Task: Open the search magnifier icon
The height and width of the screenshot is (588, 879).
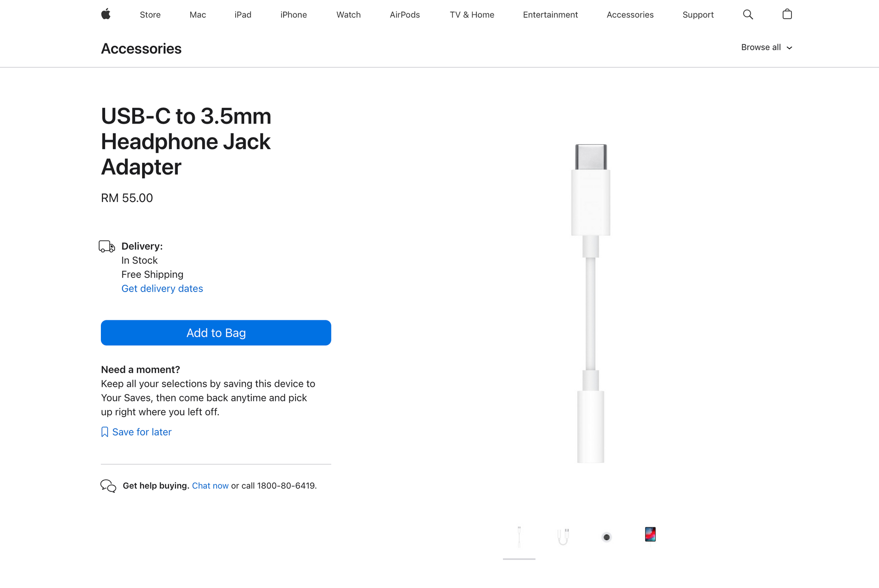Action: click(748, 15)
